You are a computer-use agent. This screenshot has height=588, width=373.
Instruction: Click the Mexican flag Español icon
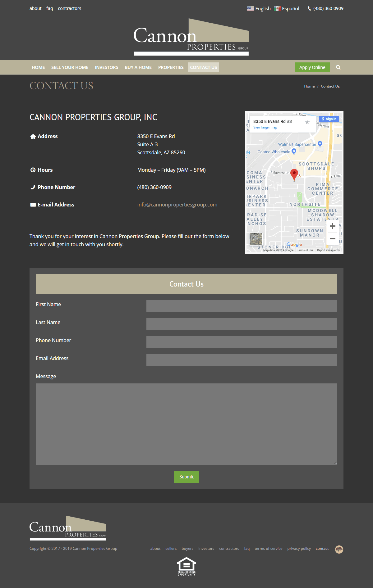(x=277, y=8)
